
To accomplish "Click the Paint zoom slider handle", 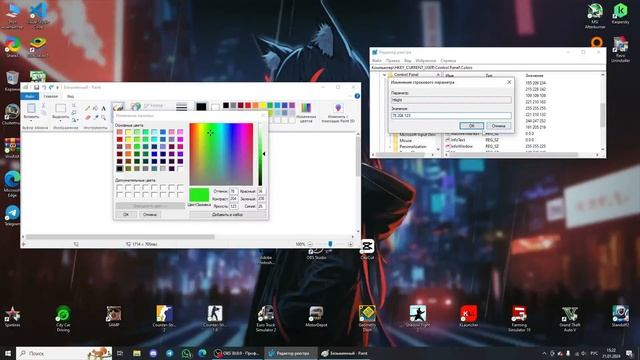I will click(x=330, y=244).
